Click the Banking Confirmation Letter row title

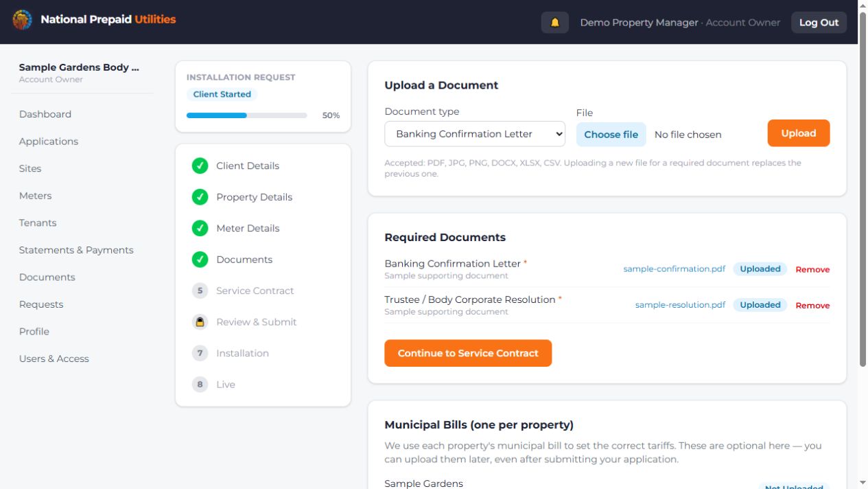coord(452,264)
